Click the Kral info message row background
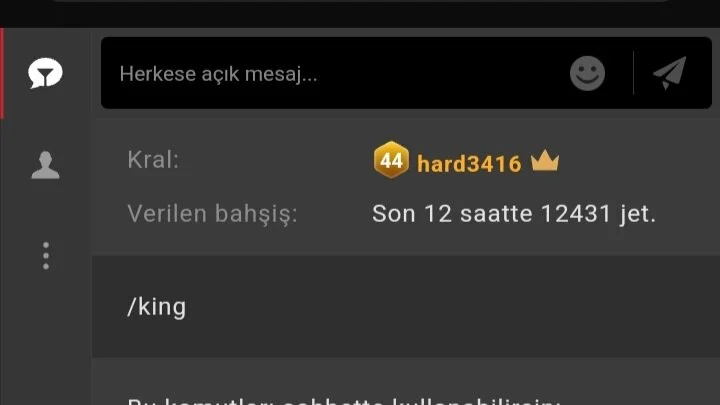Image resolution: width=720 pixels, height=405 pixels. tap(406, 186)
